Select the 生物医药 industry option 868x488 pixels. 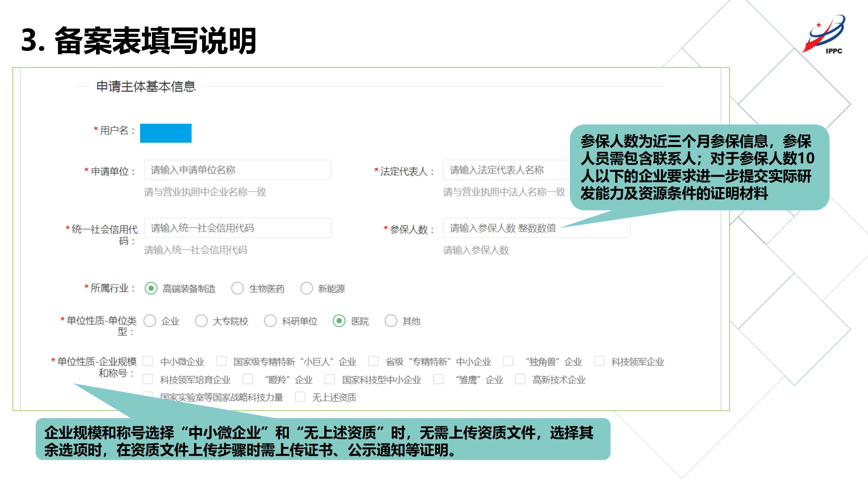click(238, 288)
